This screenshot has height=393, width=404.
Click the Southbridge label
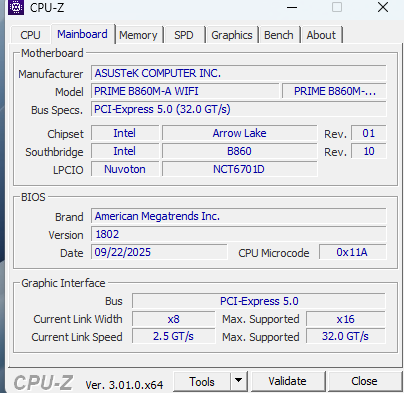[x=54, y=152]
